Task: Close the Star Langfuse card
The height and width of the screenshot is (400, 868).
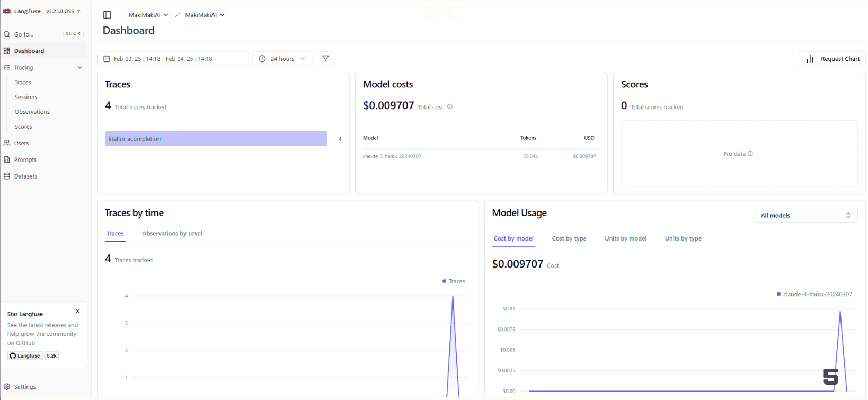Action: pos(77,312)
